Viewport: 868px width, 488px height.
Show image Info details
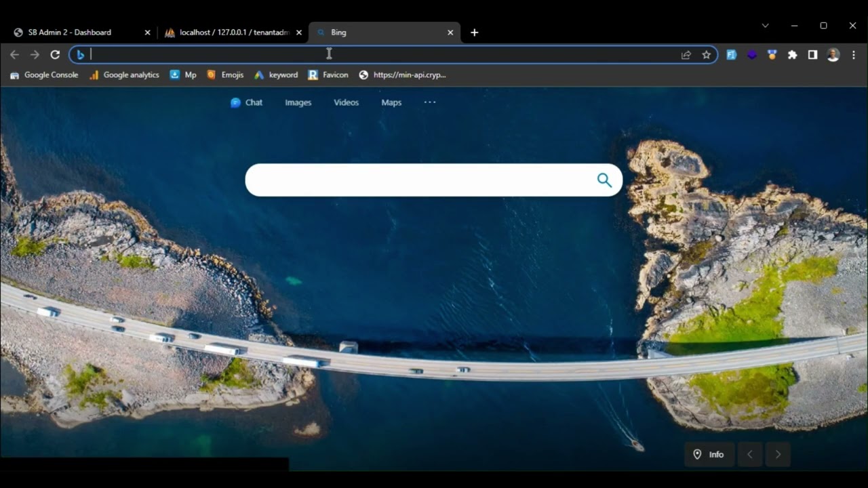(709, 454)
